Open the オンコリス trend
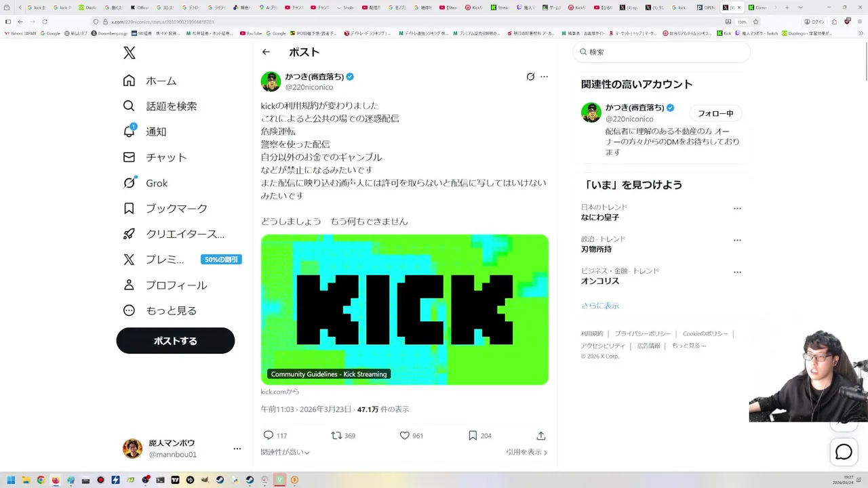 click(x=600, y=281)
